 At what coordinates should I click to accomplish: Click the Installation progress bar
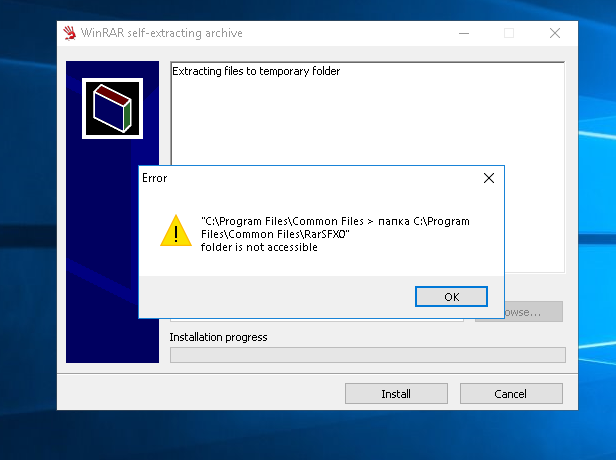click(368, 355)
